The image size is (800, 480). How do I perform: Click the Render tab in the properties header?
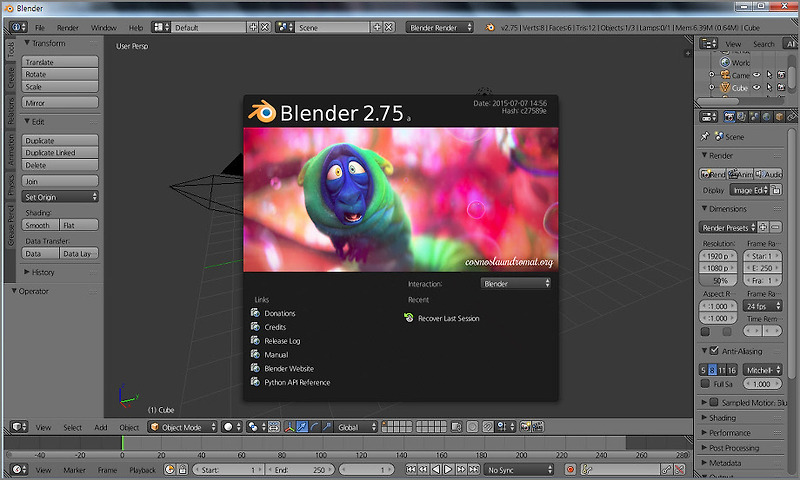coord(730,117)
